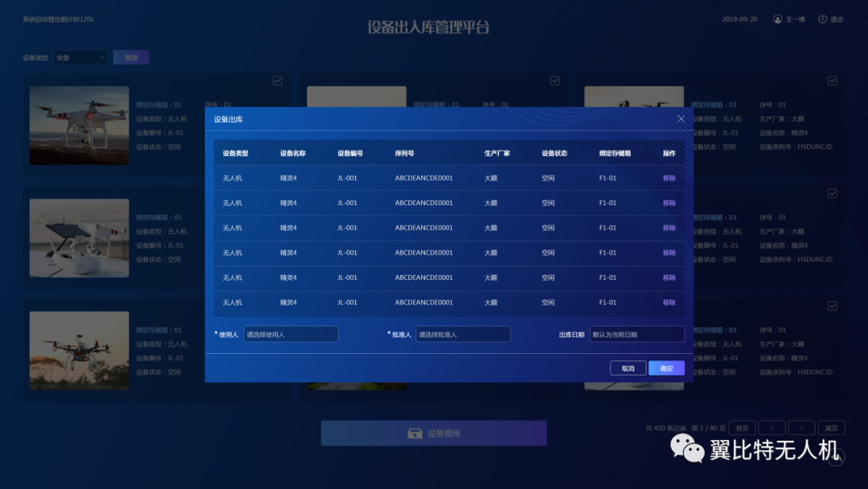
Task: Go to next page using right chevron
Action: coord(801,428)
